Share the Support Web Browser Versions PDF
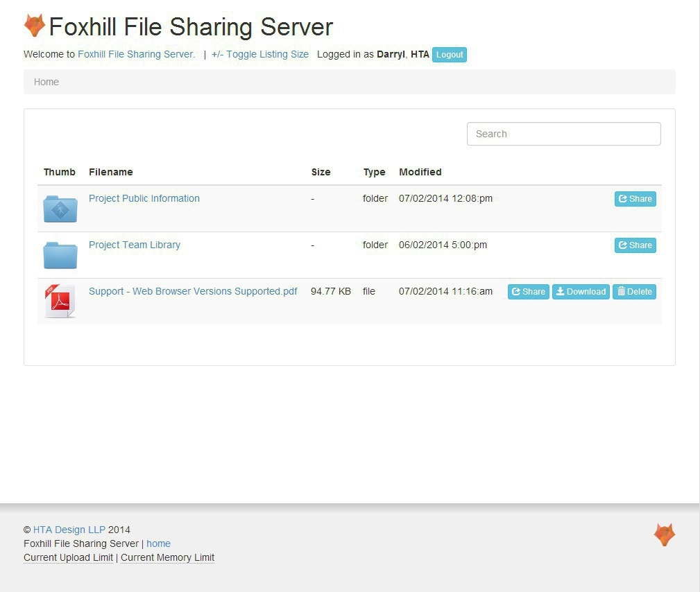700x592 pixels. [528, 291]
